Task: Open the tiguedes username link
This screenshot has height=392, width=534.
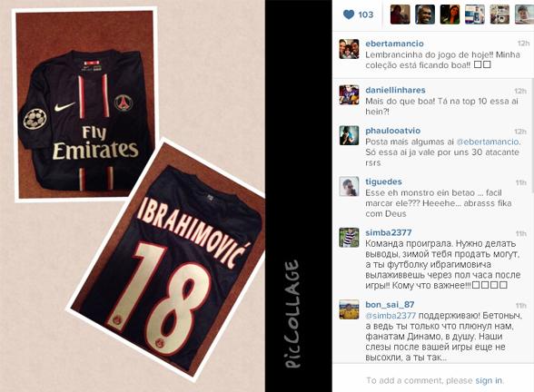Action: click(x=383, y=181)
